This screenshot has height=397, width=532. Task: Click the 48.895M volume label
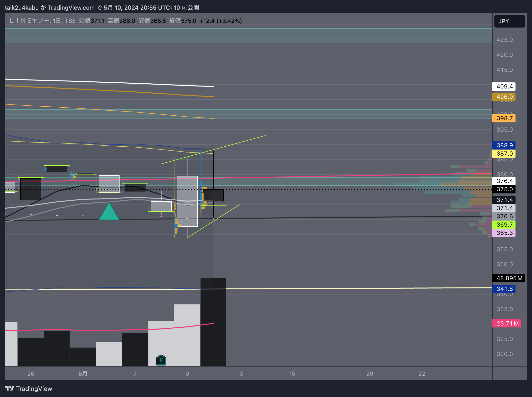tap(509, 278)
